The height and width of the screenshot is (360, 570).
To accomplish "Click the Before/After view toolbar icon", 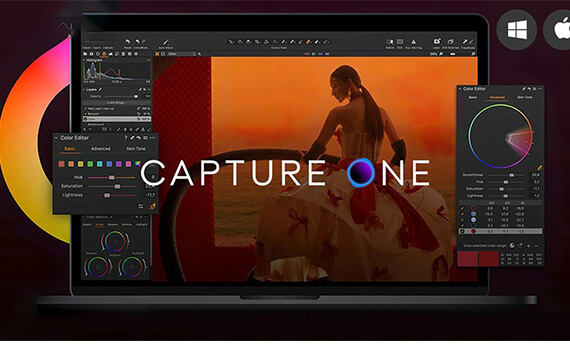I will (x=389, y=41).
